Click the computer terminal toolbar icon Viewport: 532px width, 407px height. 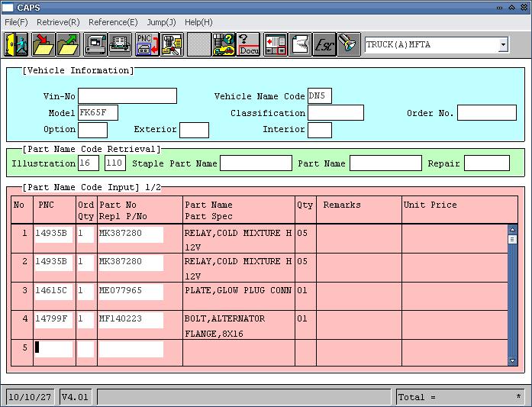pyautogui.click(x=95, y=44)
